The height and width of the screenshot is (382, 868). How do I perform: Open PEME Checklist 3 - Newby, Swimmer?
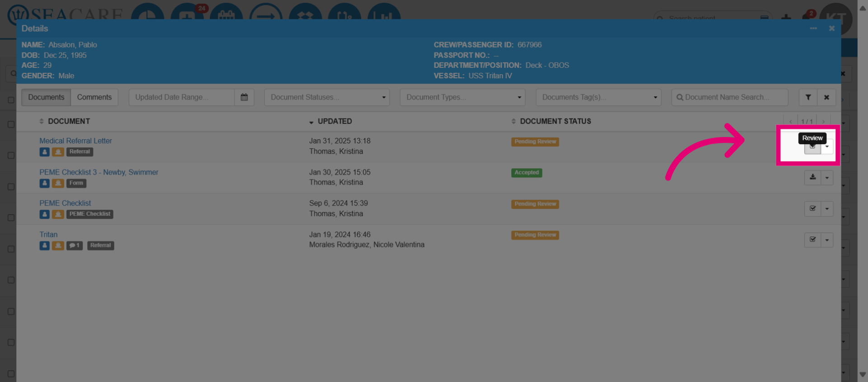coord(99,172)
